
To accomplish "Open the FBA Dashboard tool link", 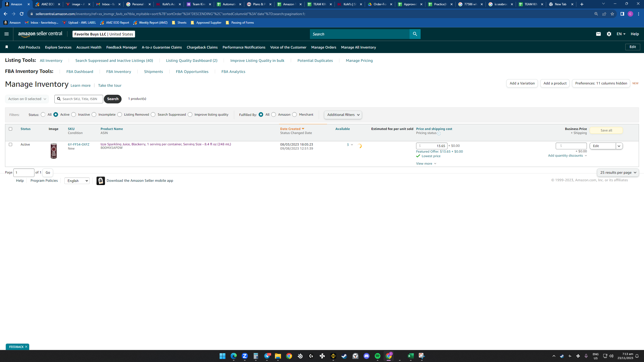I will [80, 72].
